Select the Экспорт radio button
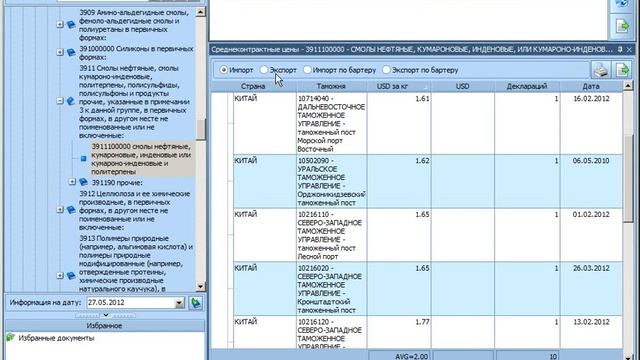 click(x=264, y=70)
